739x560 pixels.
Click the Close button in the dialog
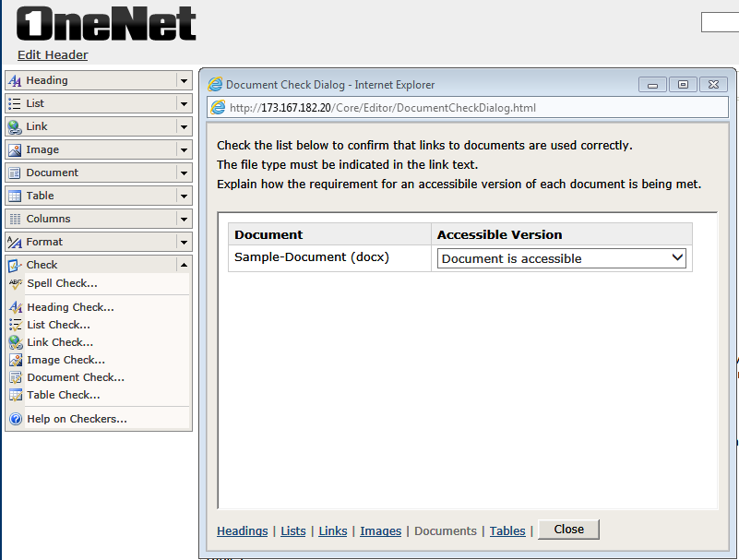coord(568,529)
